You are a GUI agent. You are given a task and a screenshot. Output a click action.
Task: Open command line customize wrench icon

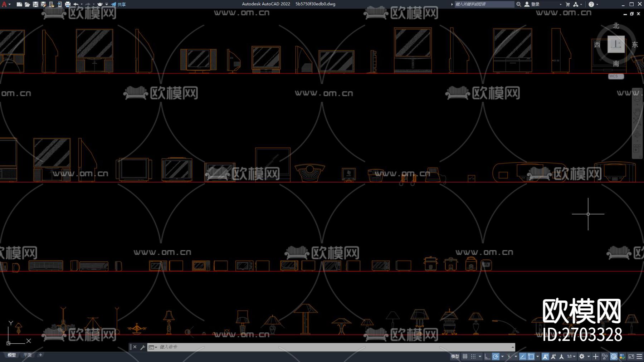[x=143, y=347]
